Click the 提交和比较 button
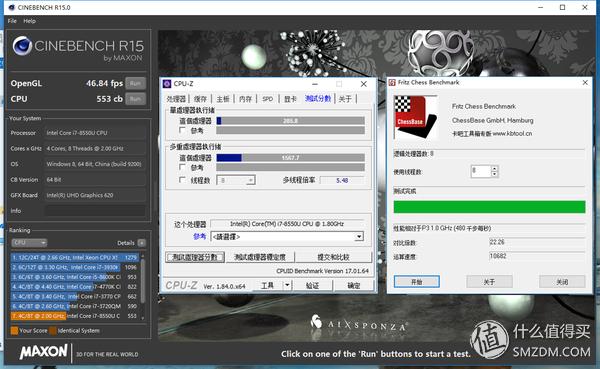Viewport: 600px width, 369px height. point(333,257)
